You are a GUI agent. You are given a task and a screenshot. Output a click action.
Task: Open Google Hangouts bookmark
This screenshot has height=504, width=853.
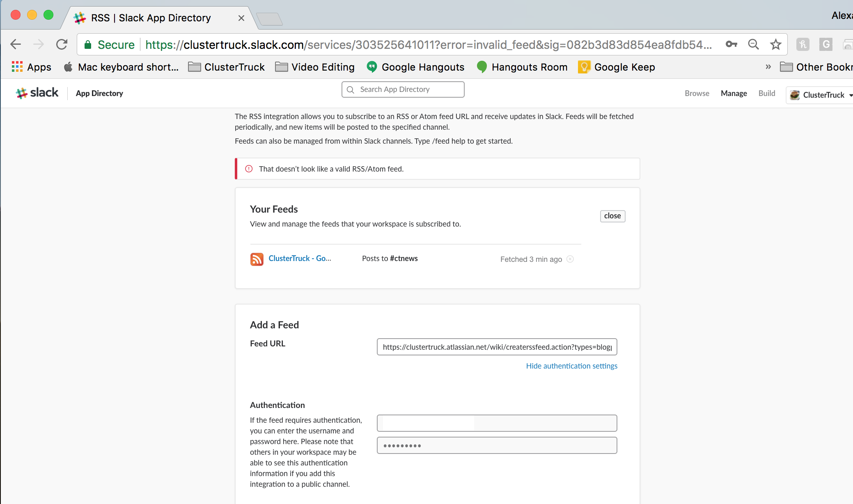tap(415, 67)
